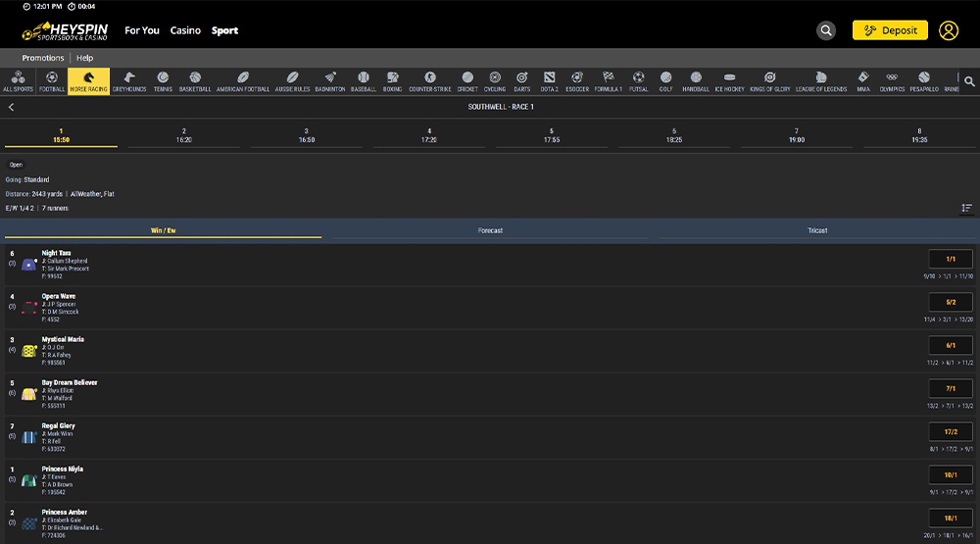Viewport: 980px width, 544px height.
Task: Open the user account profile icon
Action: click(948, 30)
